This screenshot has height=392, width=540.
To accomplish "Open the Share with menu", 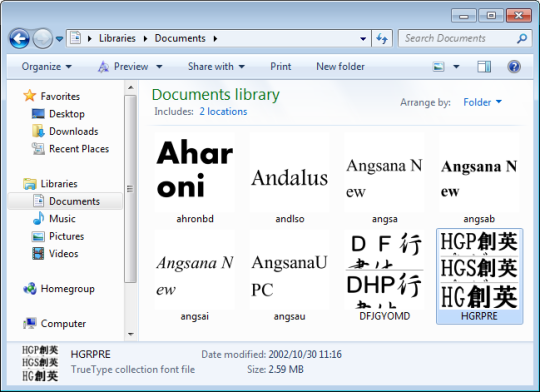I will pos(216,66).
